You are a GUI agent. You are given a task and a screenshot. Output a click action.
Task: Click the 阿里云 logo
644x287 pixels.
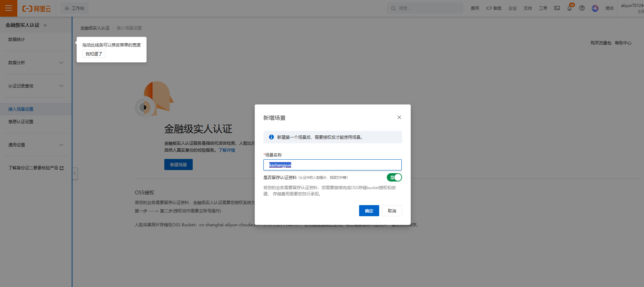click(x=37, y=9)
